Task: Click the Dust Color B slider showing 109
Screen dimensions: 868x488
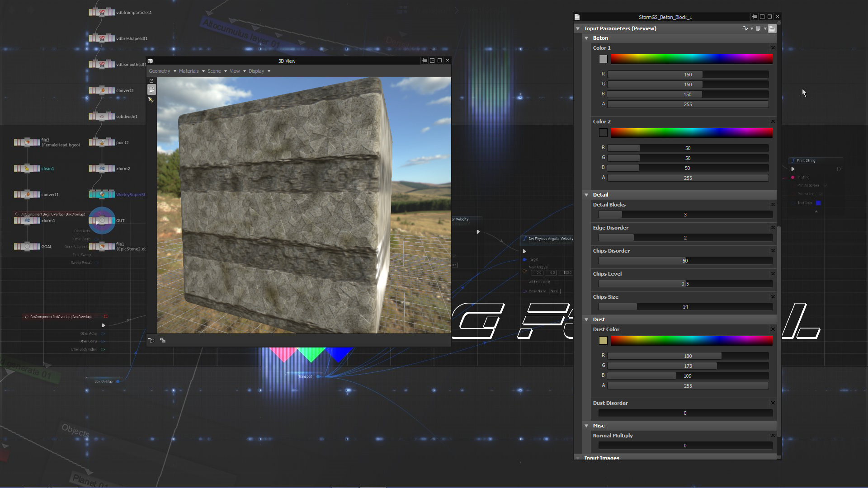Action: click(x=688, y=376)
